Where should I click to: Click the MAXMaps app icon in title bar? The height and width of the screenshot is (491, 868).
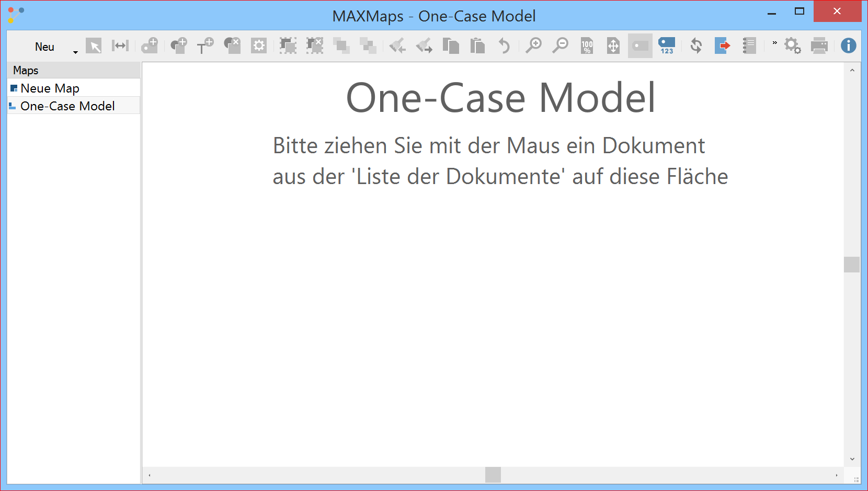16,15
